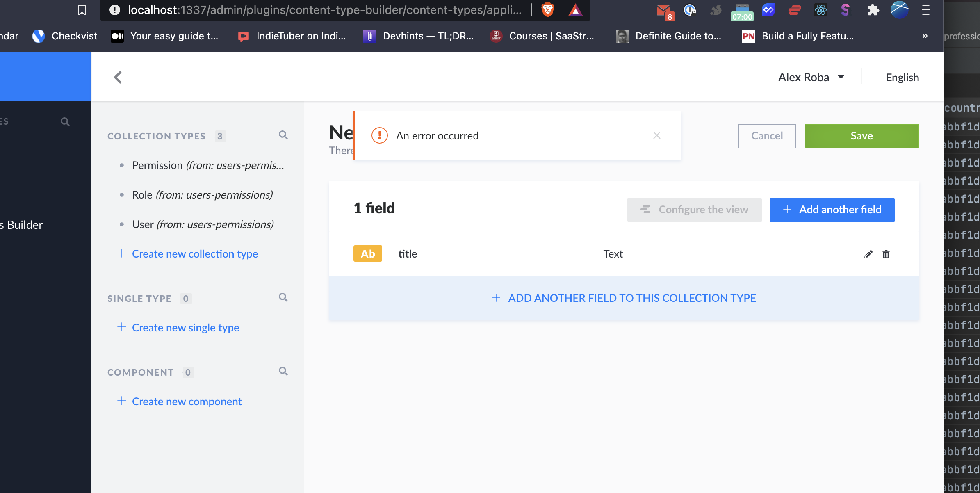Click Add another field to this collection type
Image resolution: width=980 pixels, height=493 pixels.
[x=624, y=298]
